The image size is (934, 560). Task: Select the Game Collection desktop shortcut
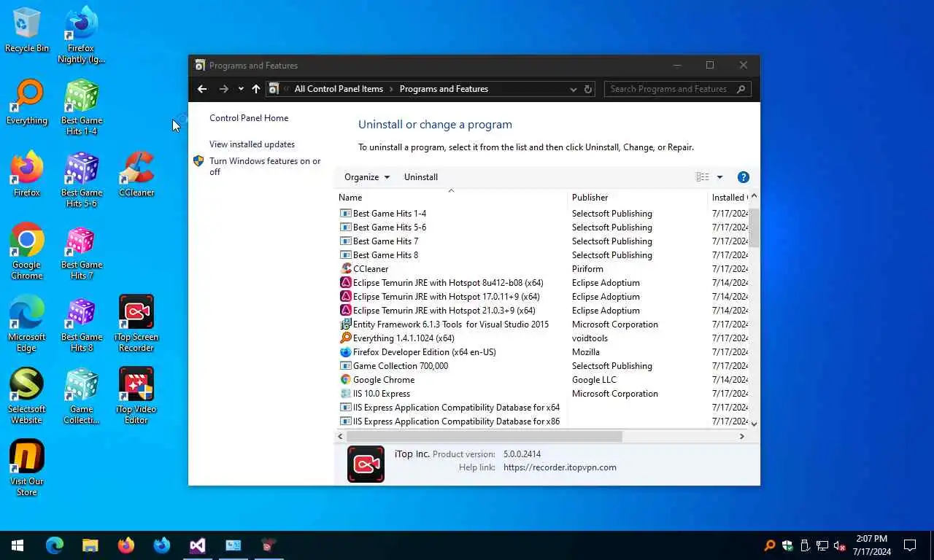coord(81,396)
